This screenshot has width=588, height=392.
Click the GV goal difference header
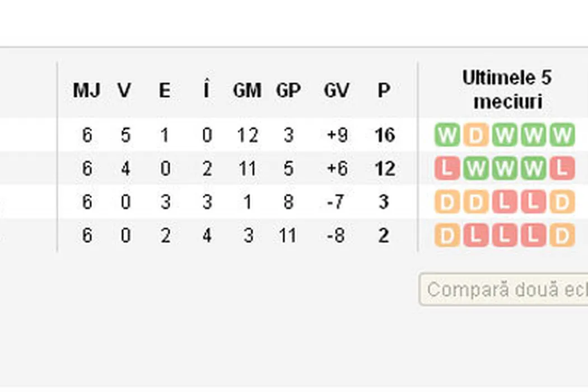click(336, 90)
